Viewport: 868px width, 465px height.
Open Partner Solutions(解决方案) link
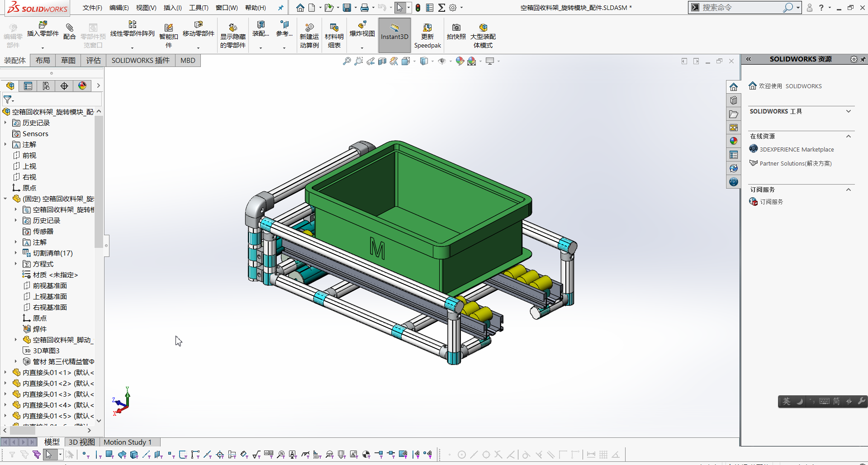pyautogui.click(x=796, y=163)
